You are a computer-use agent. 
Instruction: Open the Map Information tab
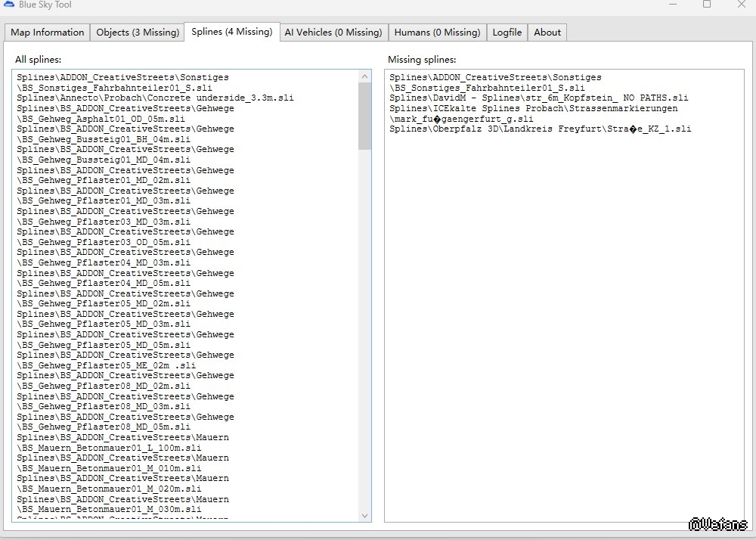[x=47, y=33]
